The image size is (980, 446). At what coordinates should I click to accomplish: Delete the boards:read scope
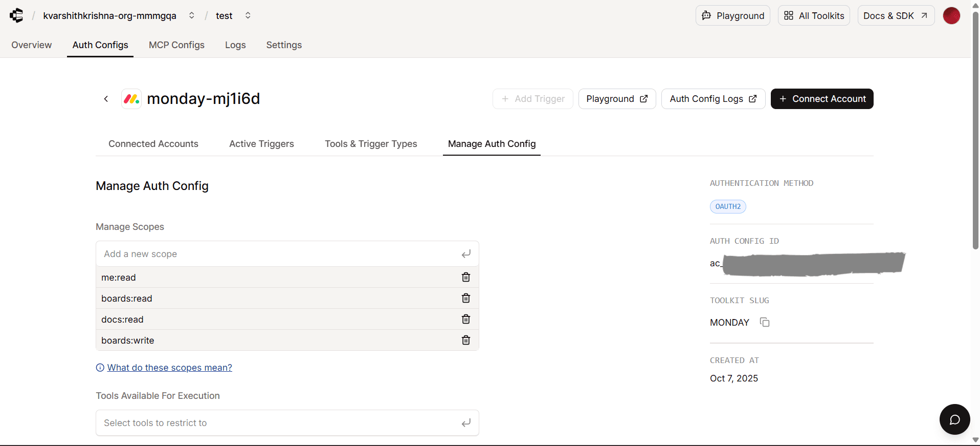[x=466, y=298]
